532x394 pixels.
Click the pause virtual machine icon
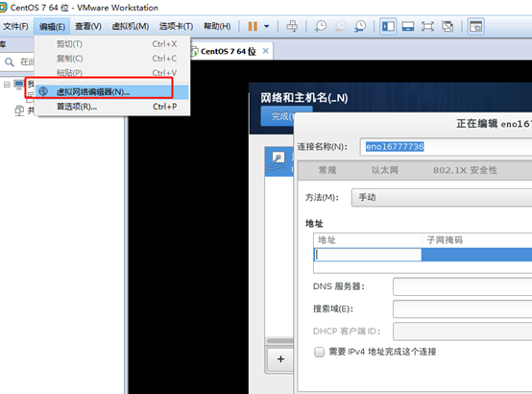tap(253, 26)
